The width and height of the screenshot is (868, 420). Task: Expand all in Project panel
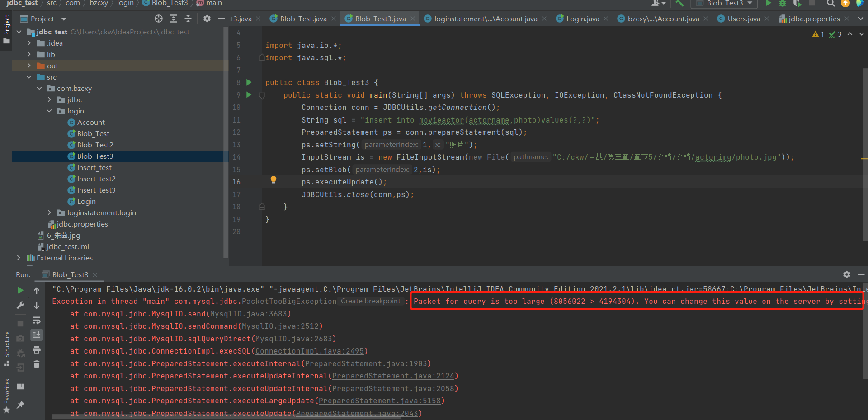[x=174, y=19]
